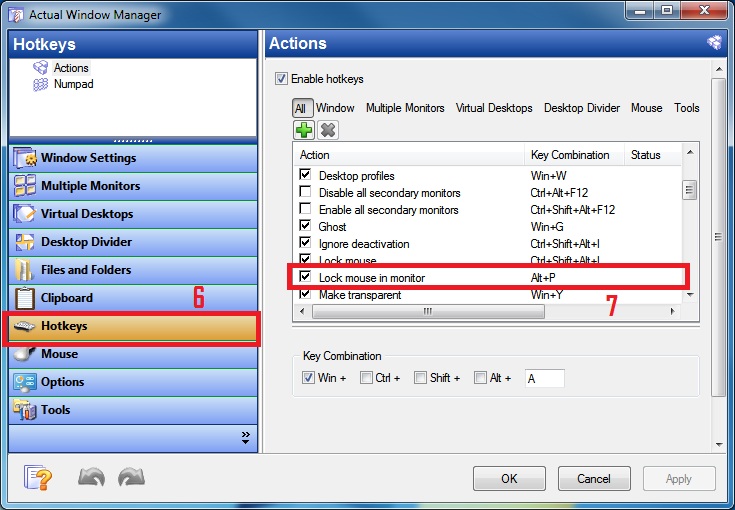Sort by the Key Combination column header
Viewport: 735px width, 510px height.
[574, 155]
